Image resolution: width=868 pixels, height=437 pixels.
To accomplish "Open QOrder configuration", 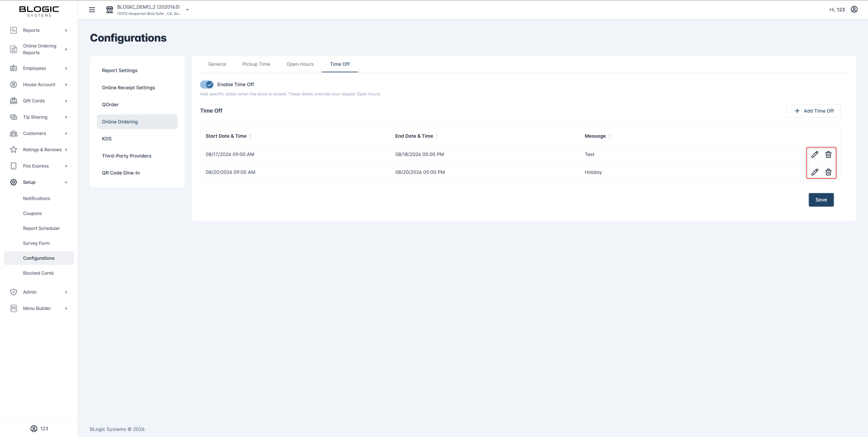I will 137,104.
